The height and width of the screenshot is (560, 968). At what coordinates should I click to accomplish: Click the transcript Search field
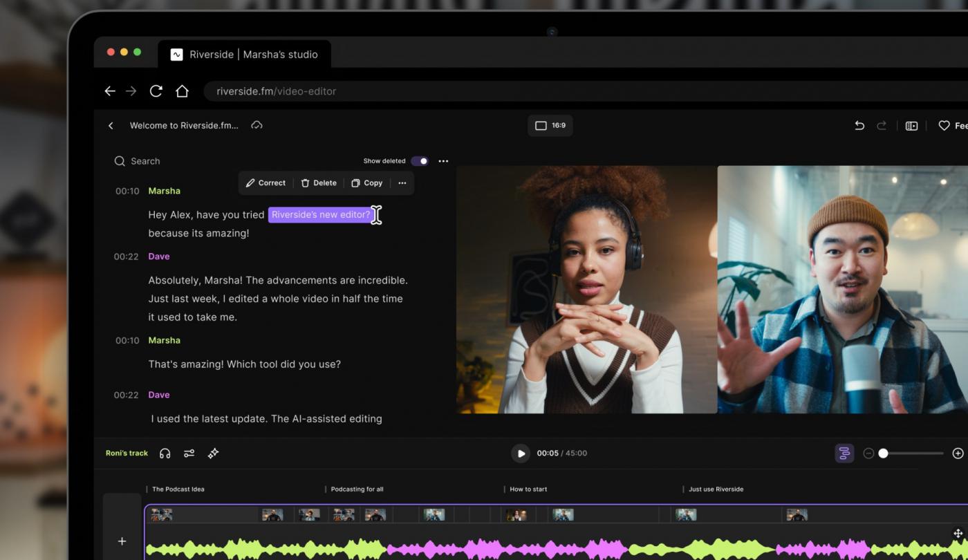[x=138, y=161]
